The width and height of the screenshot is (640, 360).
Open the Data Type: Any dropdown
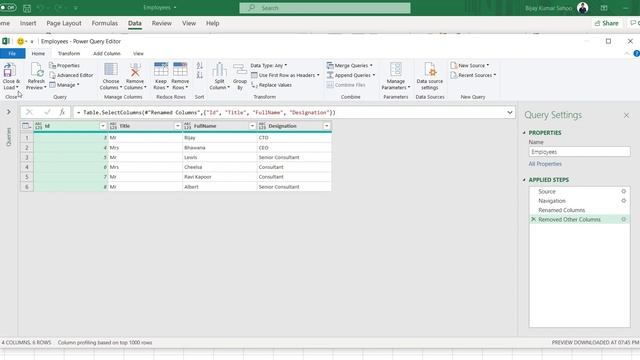click(x=269, y=65)
